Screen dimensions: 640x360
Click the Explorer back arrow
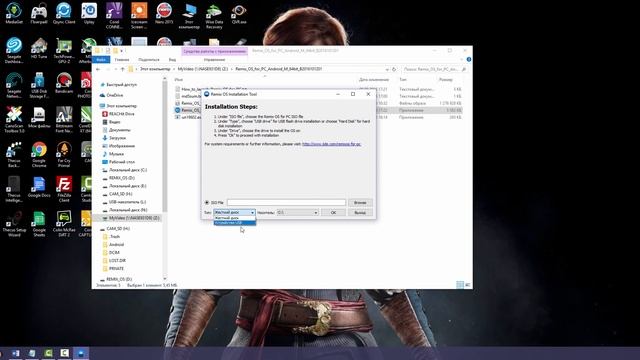point(98,69)
